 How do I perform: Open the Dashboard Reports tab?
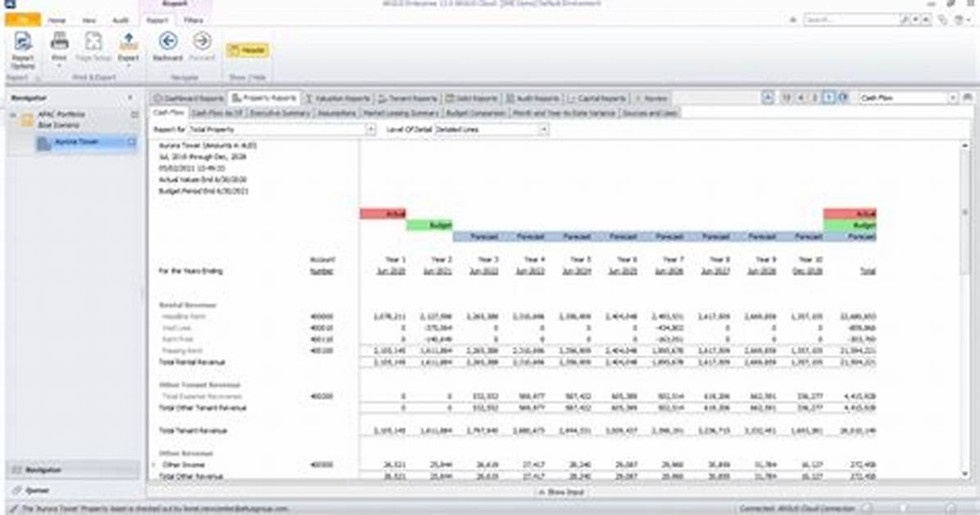click(188, 98)
